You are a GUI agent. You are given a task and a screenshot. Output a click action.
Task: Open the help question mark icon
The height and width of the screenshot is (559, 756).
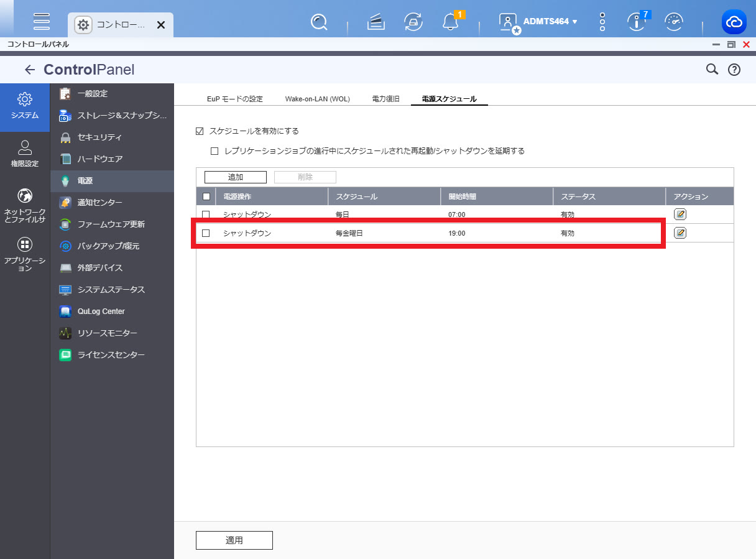[734, 70]
